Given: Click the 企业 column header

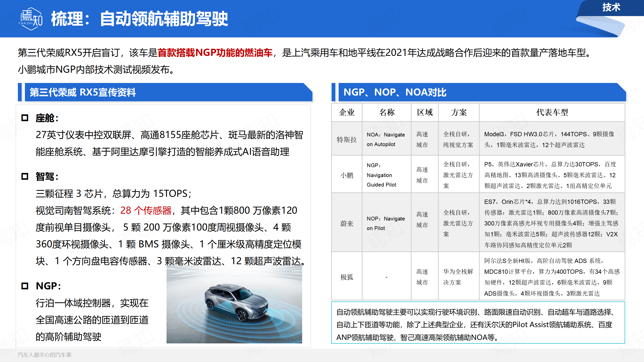Looking at the screenshot, I should click(347, 112).
